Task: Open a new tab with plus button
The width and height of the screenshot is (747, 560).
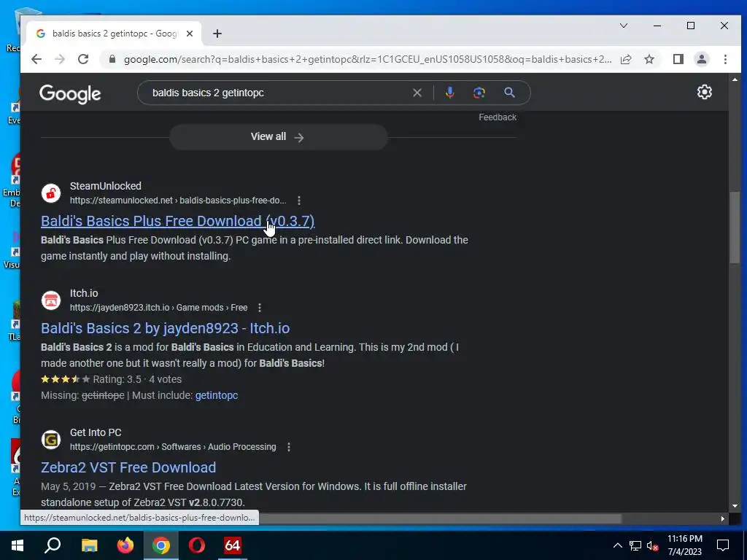Action: coord(217,34)
